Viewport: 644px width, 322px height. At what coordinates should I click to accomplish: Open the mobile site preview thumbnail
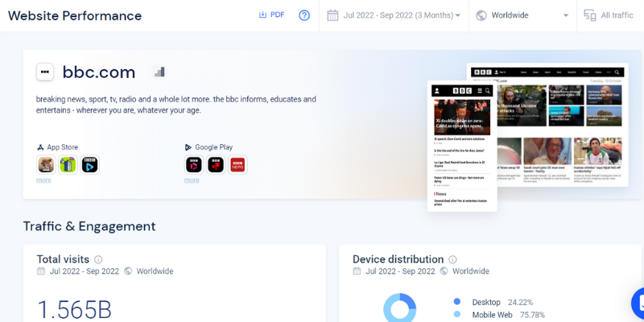pos(462,147)
